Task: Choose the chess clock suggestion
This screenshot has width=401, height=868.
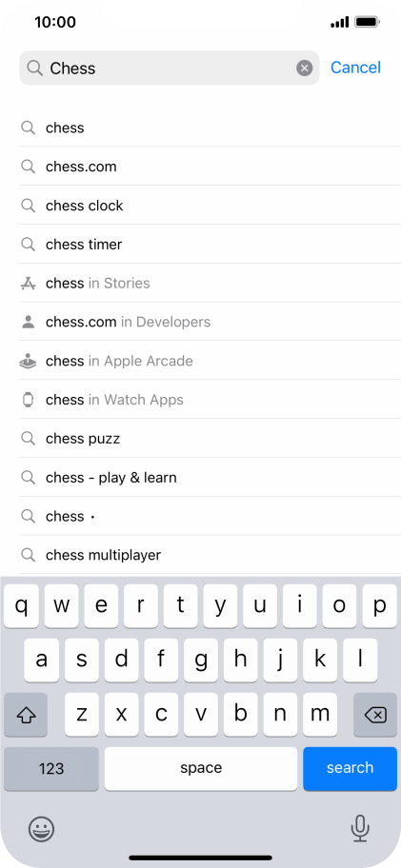Action: (x=210, y=206)
